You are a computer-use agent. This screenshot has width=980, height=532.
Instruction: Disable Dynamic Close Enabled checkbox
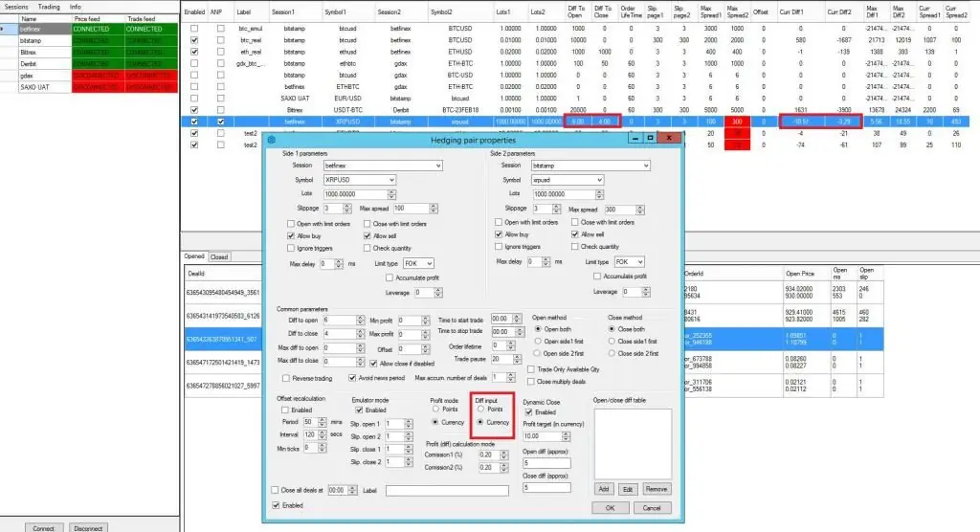click(528, 412)
